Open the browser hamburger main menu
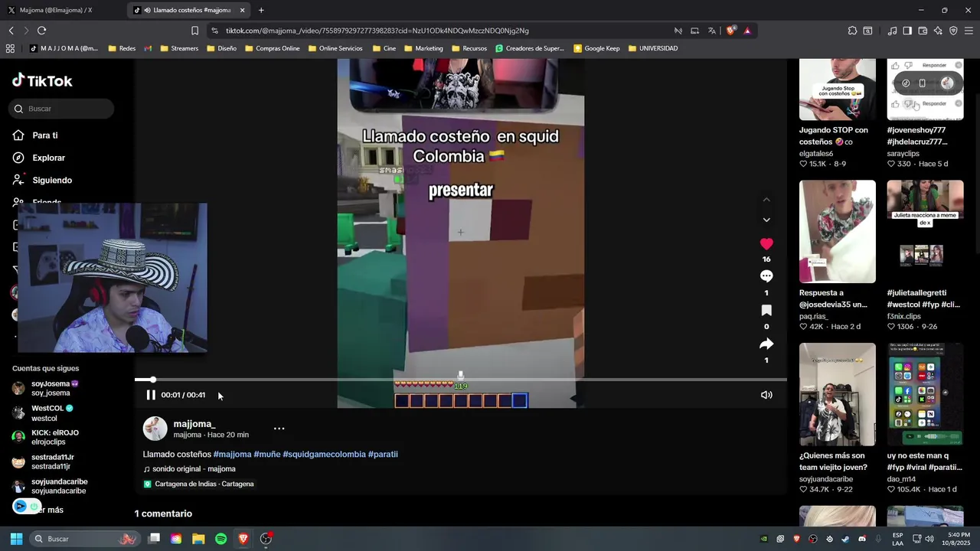Image resolution: width=980 pixels, height=551 pixels. click(x=969, y=31)
